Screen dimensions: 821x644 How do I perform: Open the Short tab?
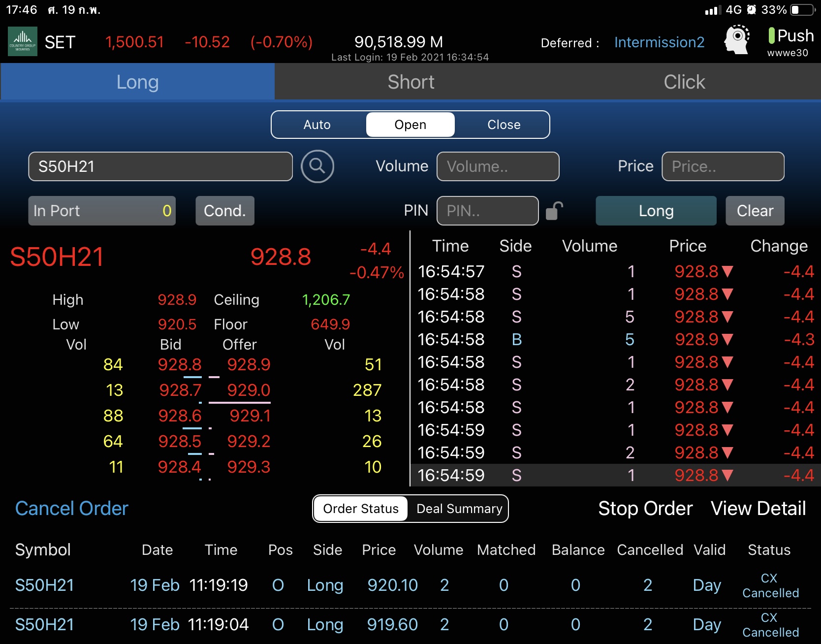tap(411, 82)
